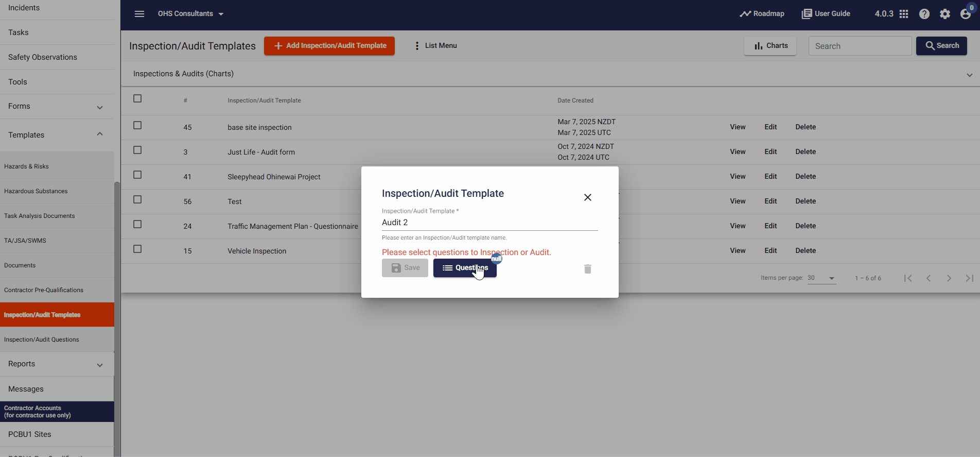This screenshot has height=457, width=980.
Task: Open Contractor Pre-Qualifications
Action: click(x=57, y=290)
